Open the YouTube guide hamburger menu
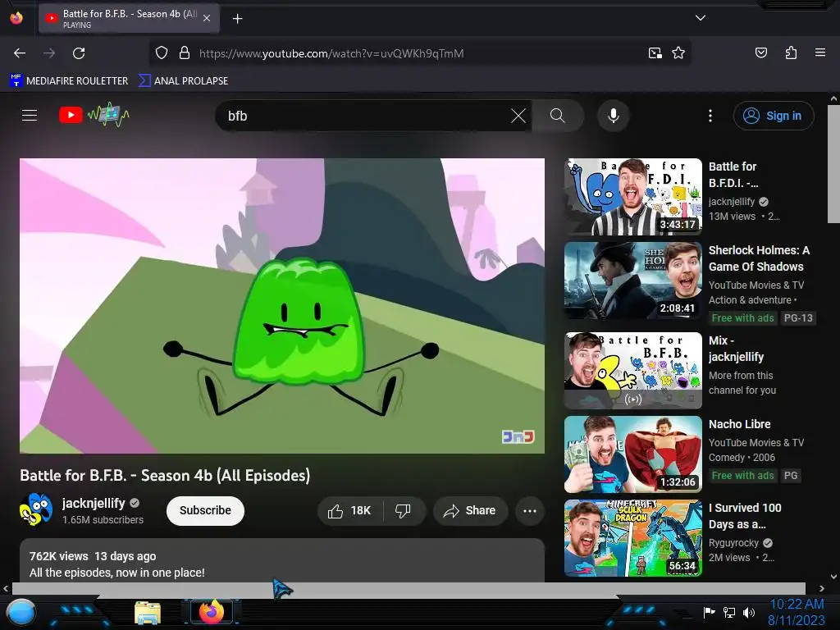840x630 pixels. tap(30, 115)
